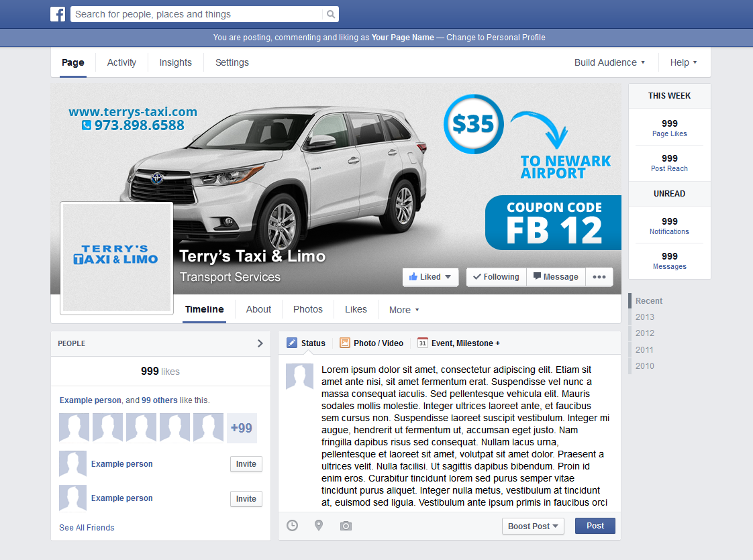Select Photo / Video composer tab
Screen dimensions: 753x560
click(371, 343)
